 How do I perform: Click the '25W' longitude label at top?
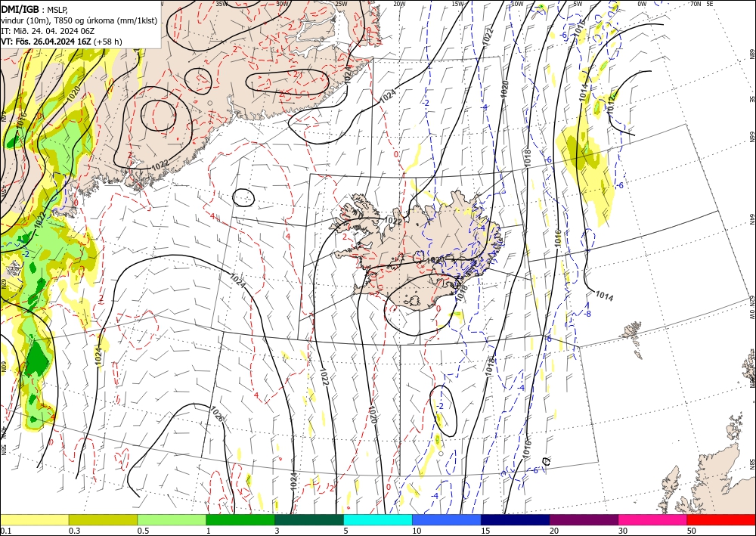(340, 4)
